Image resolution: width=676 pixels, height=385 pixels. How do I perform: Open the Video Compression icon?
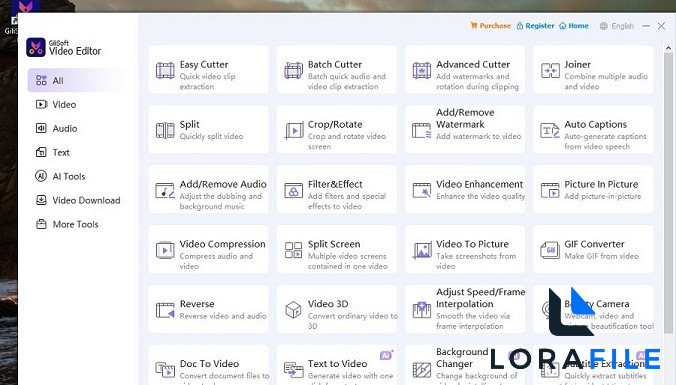pyautogui.click(x=165, y=250)
